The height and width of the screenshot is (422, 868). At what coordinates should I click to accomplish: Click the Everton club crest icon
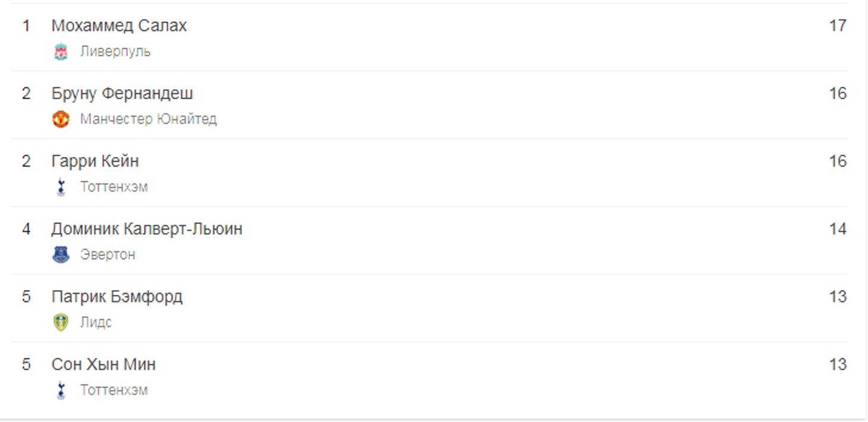(61, 255)
